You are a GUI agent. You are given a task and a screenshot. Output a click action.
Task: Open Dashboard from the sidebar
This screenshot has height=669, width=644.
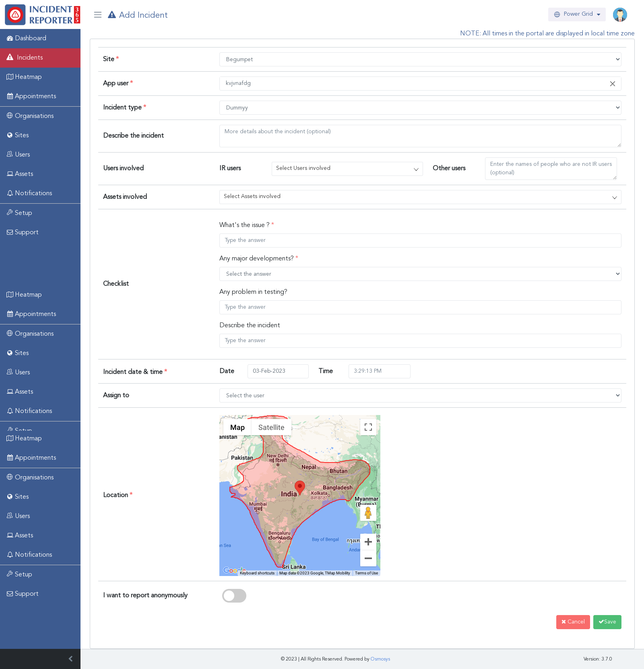click(x=31, y=38)
